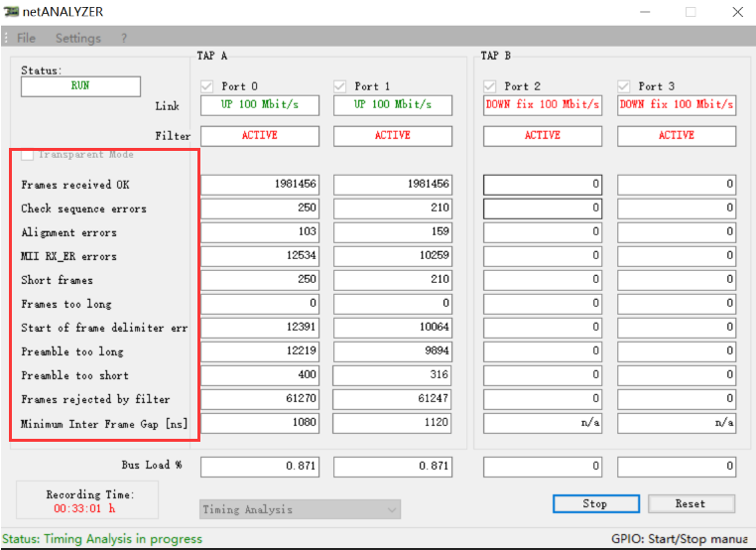Click Port 1 Frames received OK value 1981456
Viewport: 756px width, 550px height.
[x=393, y=185]
